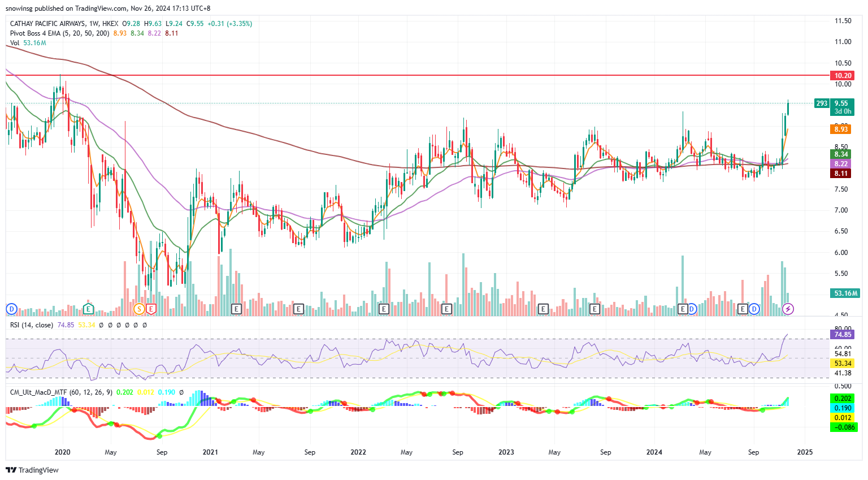Click the E earnings marker near March 2021

[236, 309]
